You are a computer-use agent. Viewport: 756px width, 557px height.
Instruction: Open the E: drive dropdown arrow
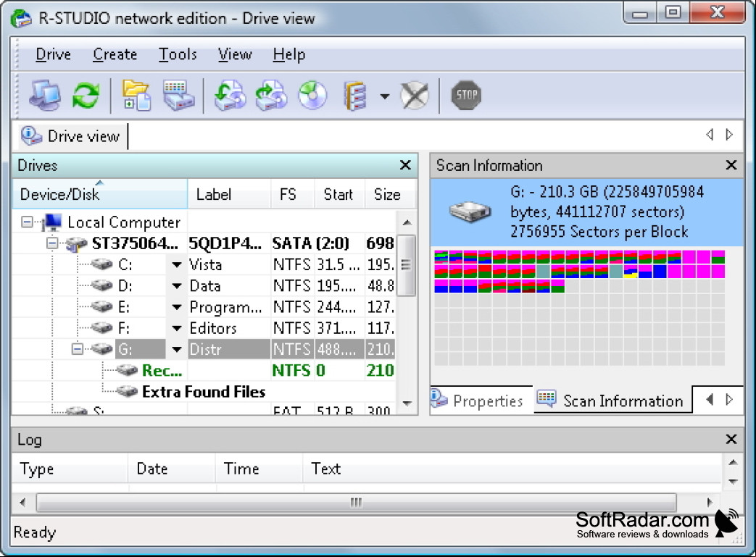(177, 307)
